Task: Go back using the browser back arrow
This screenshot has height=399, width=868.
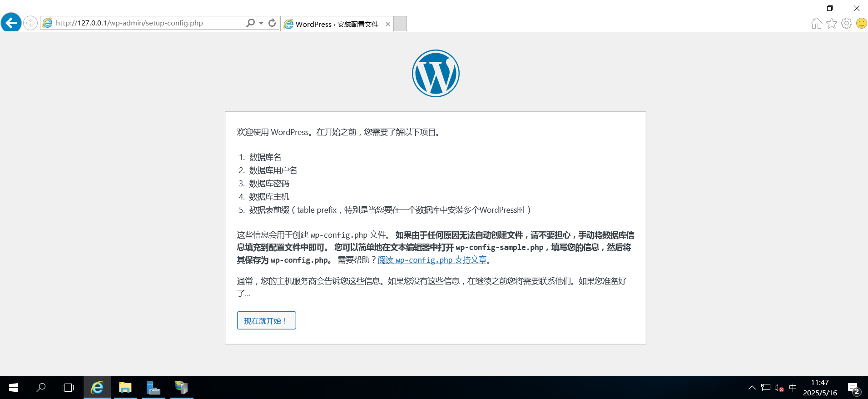Action: [x=11, y=22]
